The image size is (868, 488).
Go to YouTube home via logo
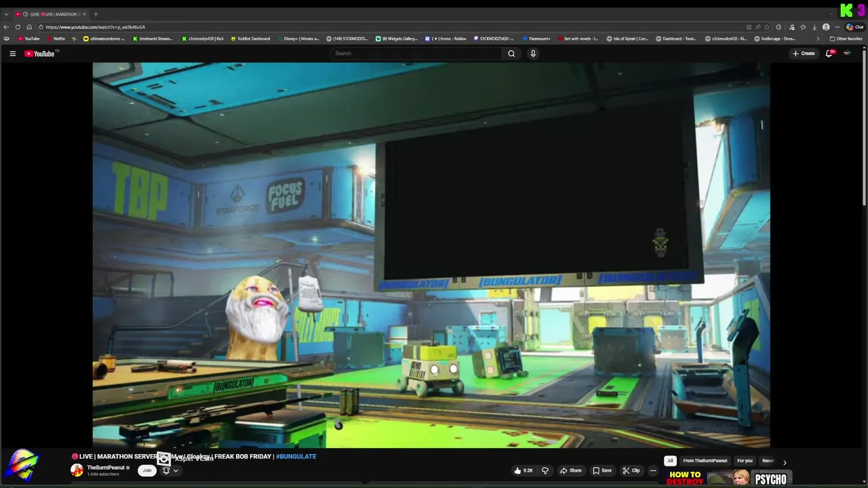39,54
